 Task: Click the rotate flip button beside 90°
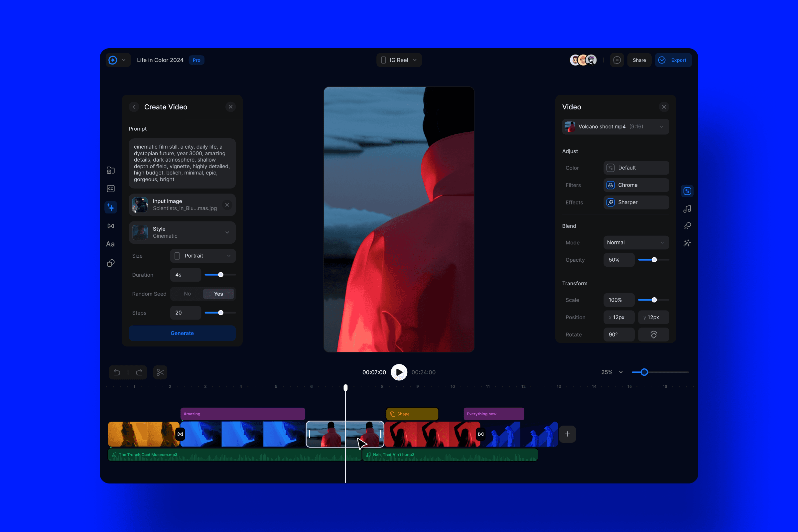tap(653, 334)
